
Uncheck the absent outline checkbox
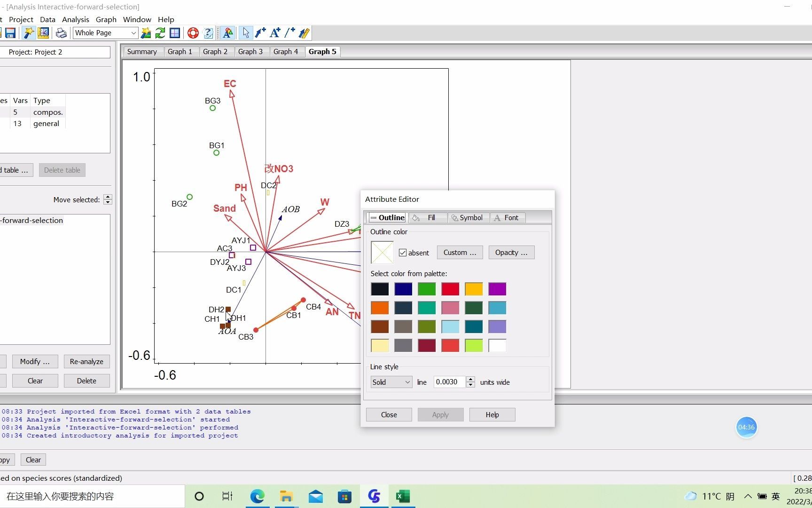[x=403, y=253]
